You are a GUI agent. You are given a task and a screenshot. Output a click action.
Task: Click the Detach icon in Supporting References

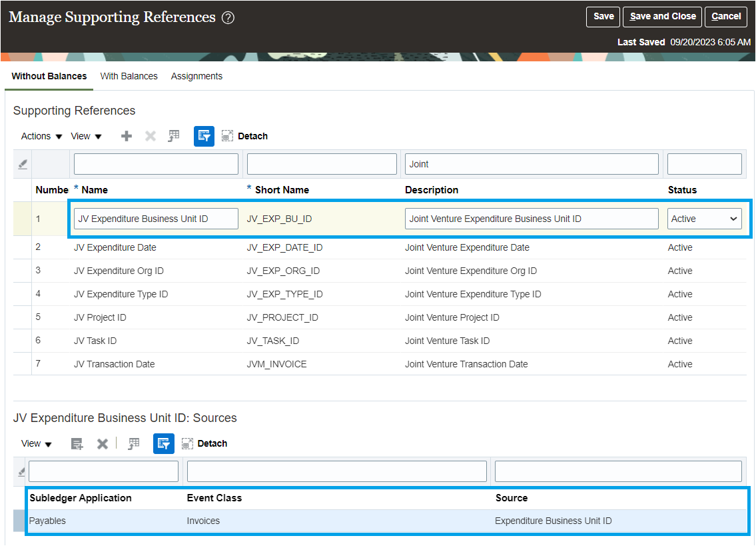[x=227, y=136]
